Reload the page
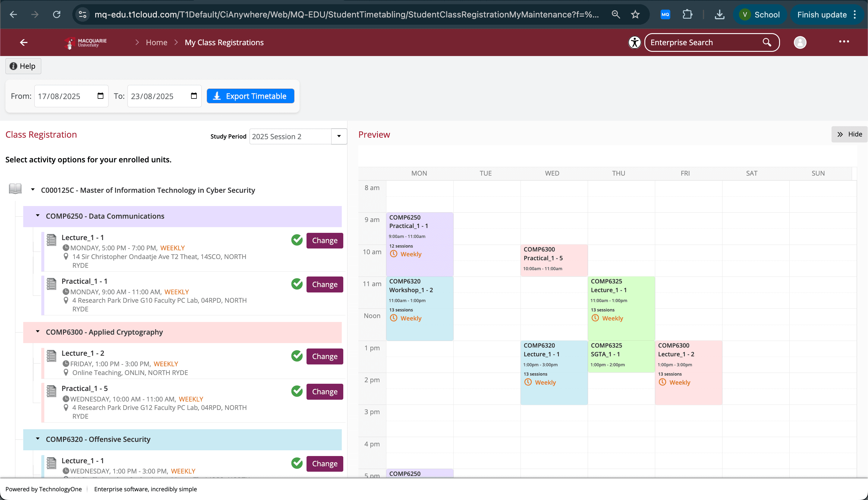 [x=57, y=14]
